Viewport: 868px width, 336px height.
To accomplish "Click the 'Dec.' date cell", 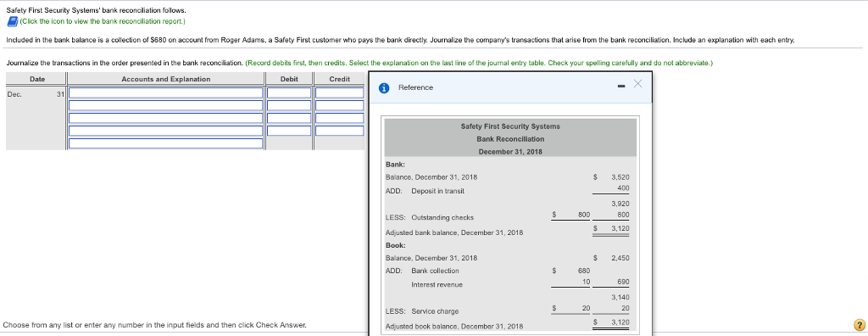I will (14, 94).
